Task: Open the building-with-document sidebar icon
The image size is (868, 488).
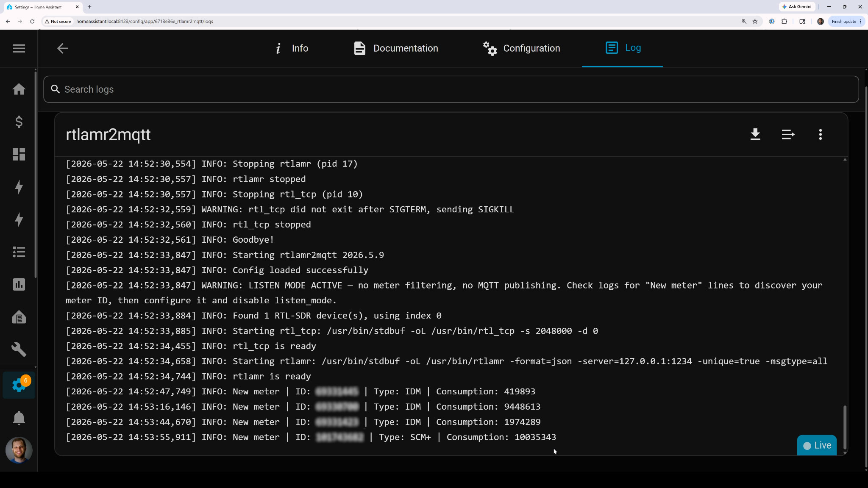Action: [19, 317]
